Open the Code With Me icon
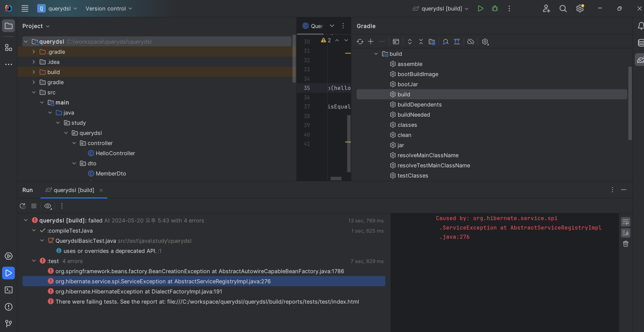 pyautogui.click(x=546, y=8)
